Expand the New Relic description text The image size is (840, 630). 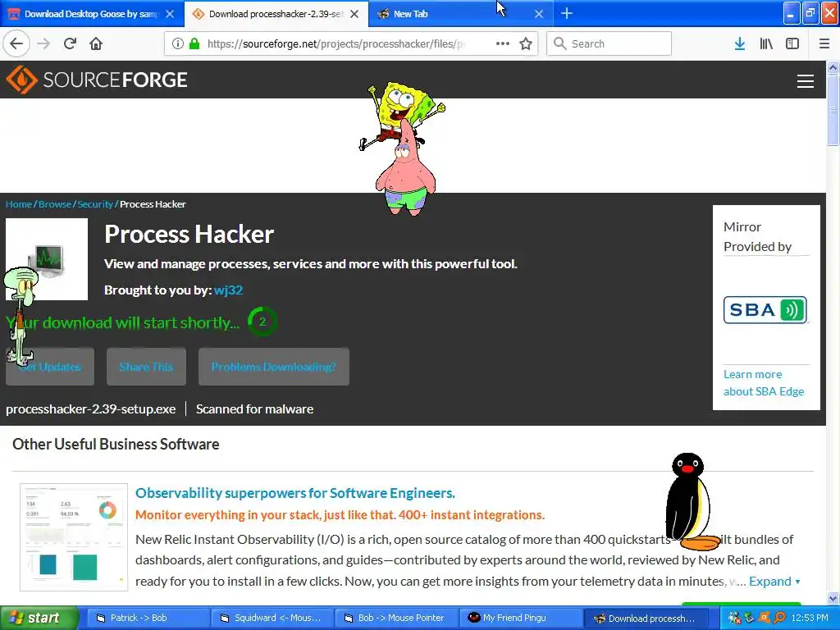click(x=774, y=582)
